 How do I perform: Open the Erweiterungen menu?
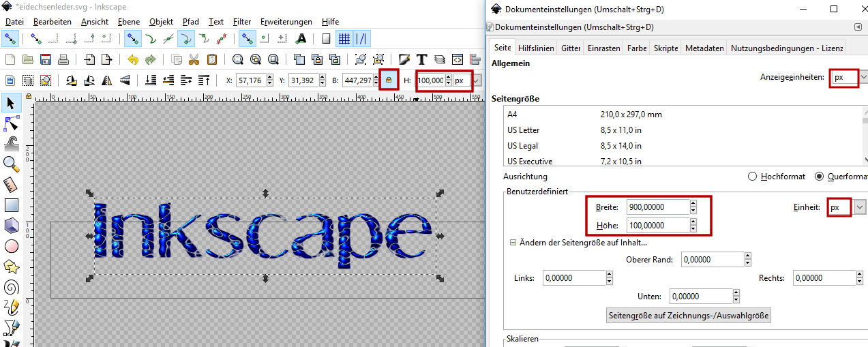(286, 22)
